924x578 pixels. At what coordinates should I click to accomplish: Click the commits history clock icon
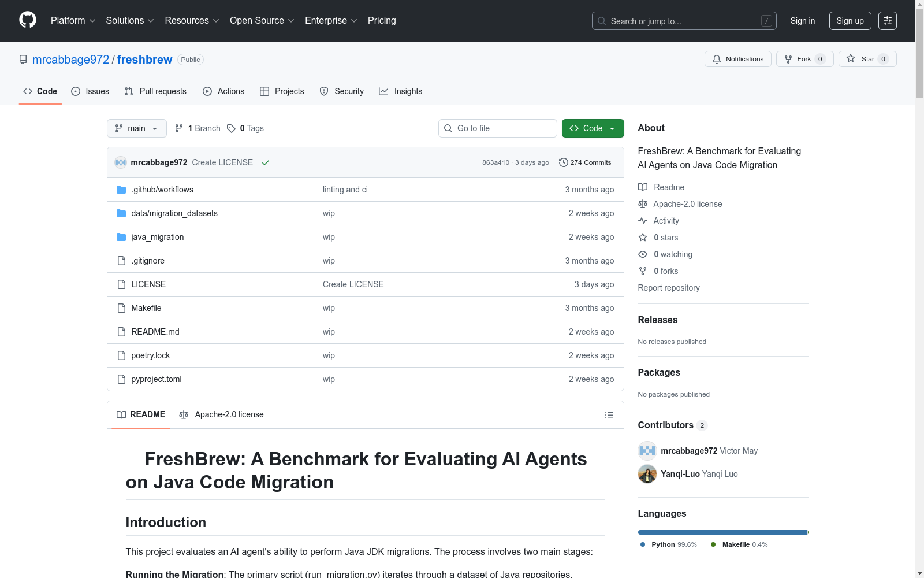pos(564,162)
